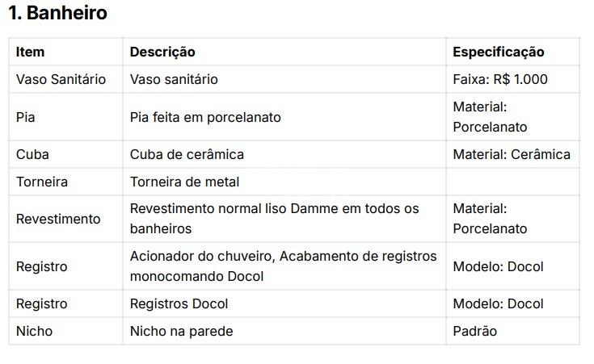Select the "Nicho na parede" description cell
The width and height of the screenshot is (594, 364).
click(181, 331)
